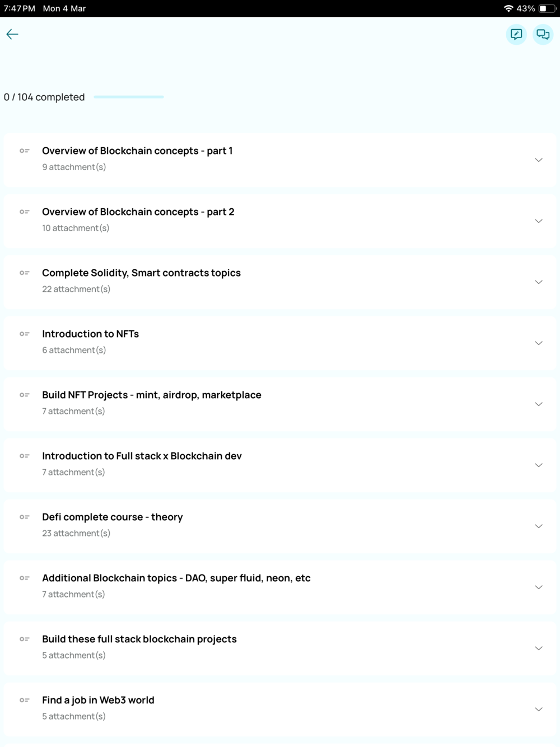Image resolution: width=560 pixels, height=747 pixels.
Task: Go back using the left arrow
Action: [12, 34]
